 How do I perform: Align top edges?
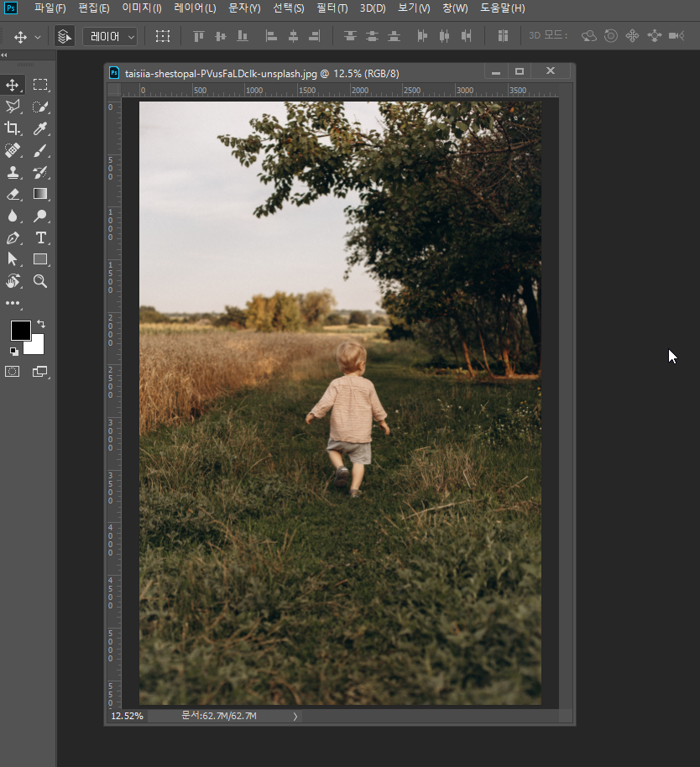point(198,36)
